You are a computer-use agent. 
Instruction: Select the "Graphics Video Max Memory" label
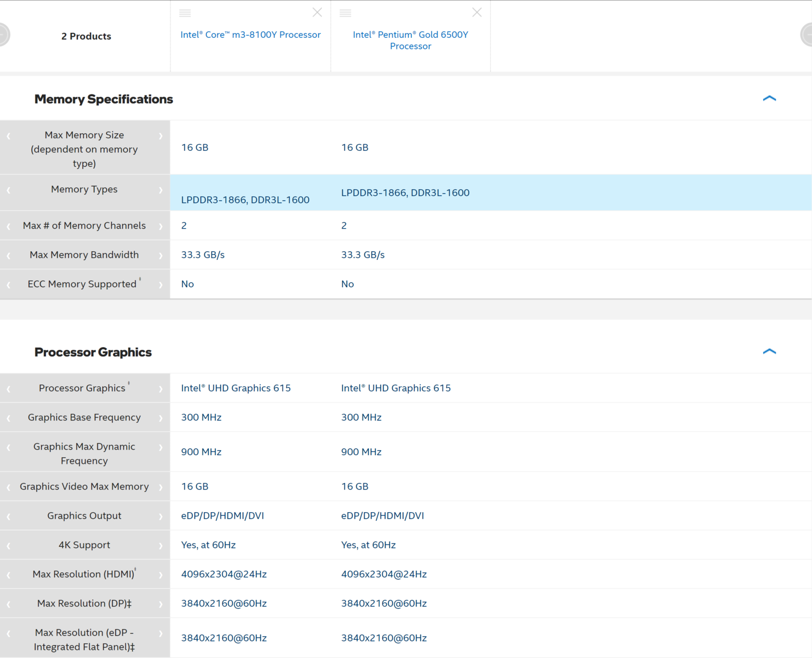tap(84, 486)
